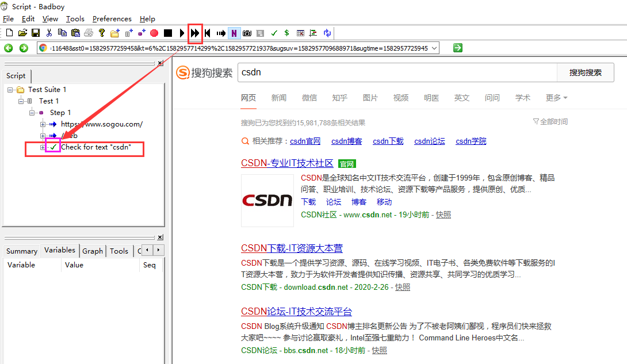
Task: Open the View menu
Action: coord(50,19)
